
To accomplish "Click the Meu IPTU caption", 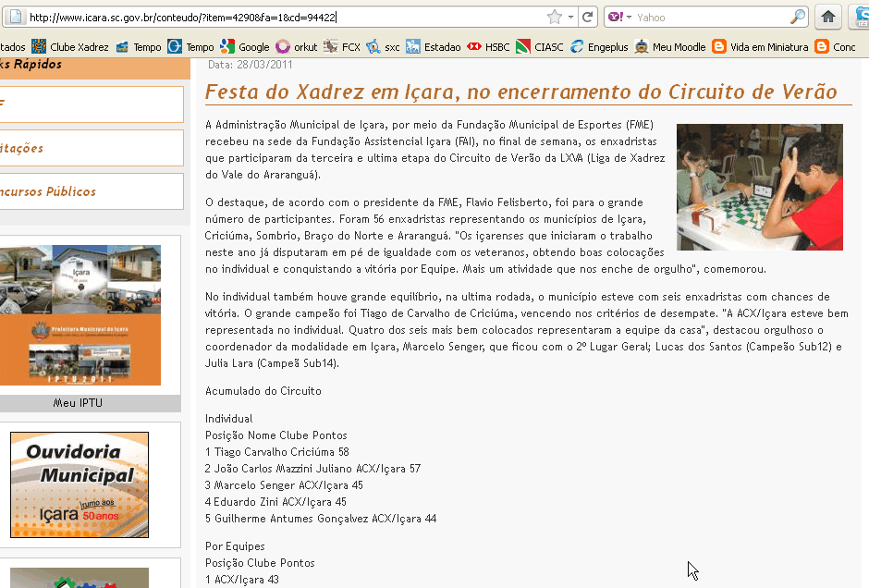I will pyautogui.click(x=78, y=403).
